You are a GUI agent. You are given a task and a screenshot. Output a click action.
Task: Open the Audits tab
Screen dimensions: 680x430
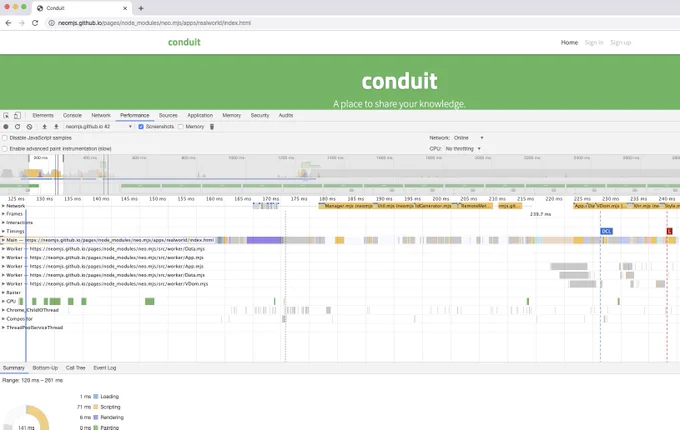coord(286,115)
